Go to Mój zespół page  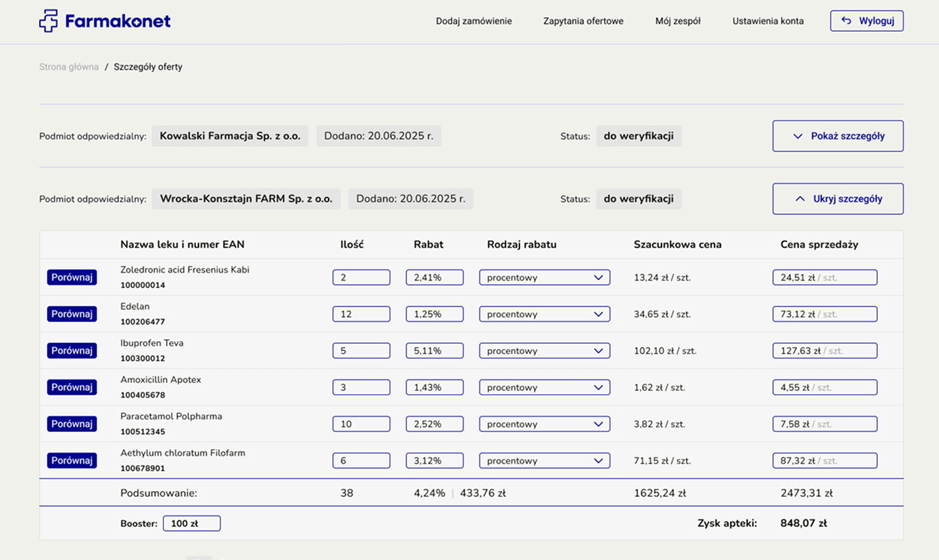click(677, 21)
